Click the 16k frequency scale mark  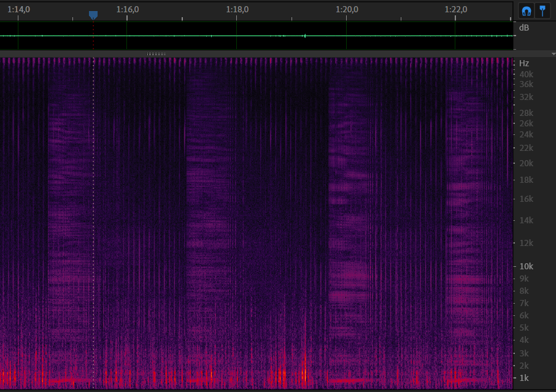pyautogui.click(x=526, y=199)
